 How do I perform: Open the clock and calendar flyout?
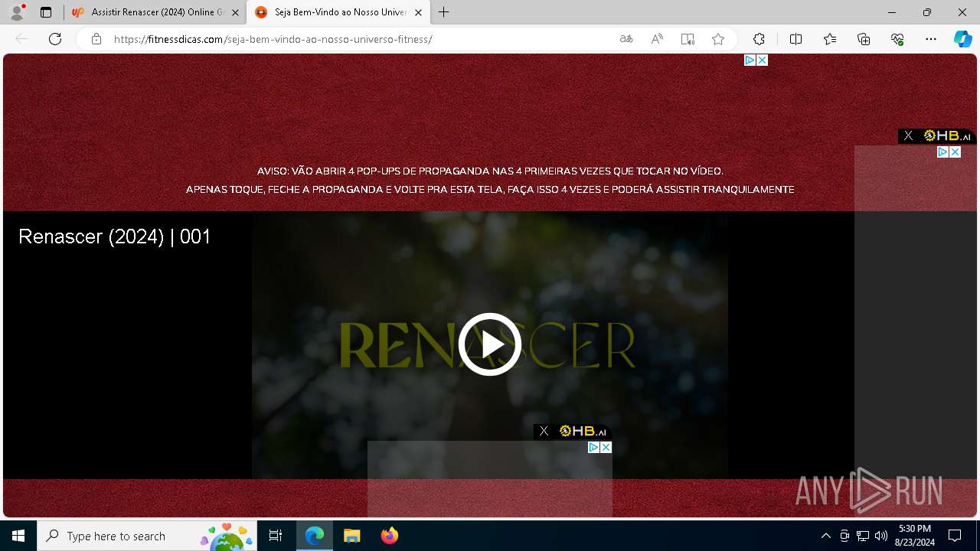(915, 536)
